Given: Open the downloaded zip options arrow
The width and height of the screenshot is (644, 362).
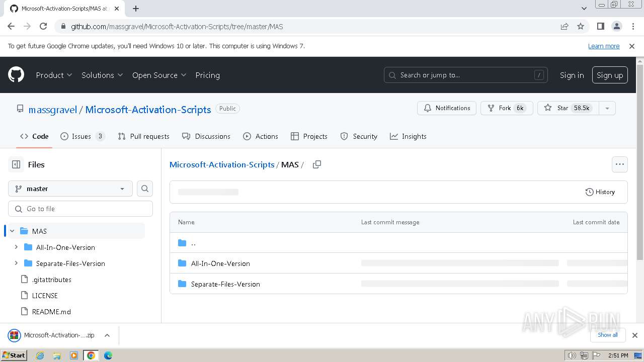Looking at the screenshot, I should [x=107, y=335].
